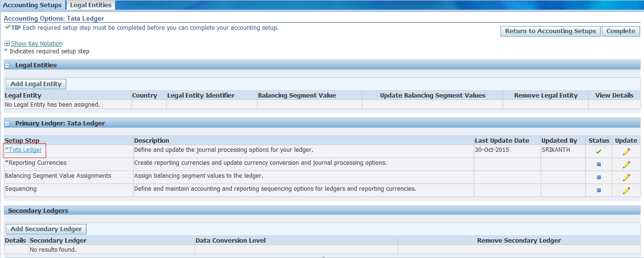Click green checkmark status for Tata Ledger

coord(598,151)
